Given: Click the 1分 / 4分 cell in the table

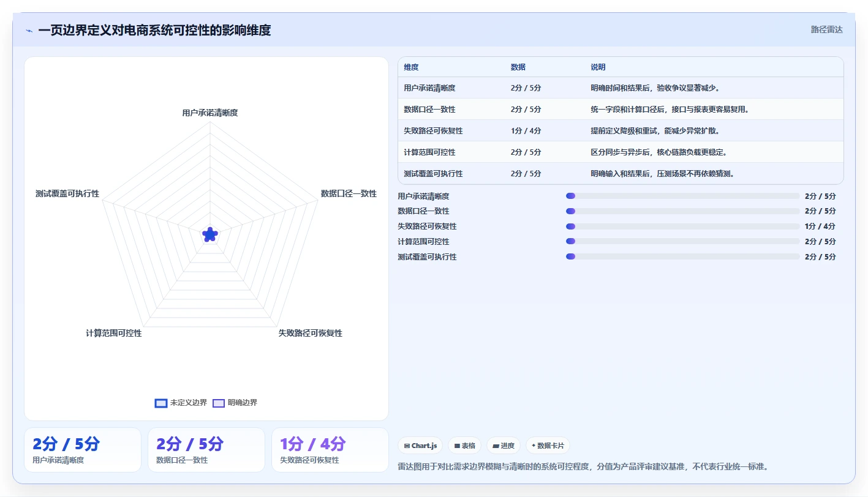Looking at the screenshot, I should click(526, 131).
